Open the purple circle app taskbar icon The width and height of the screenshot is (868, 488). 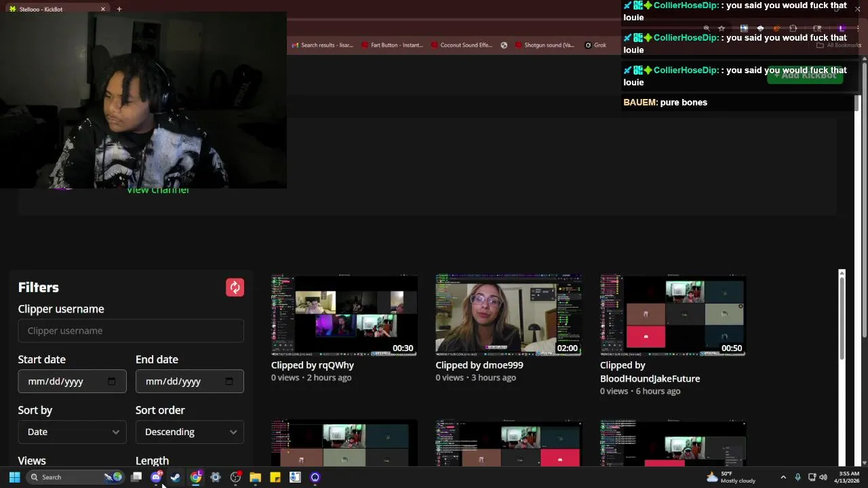pyautogui.click(x=315, y=477)
